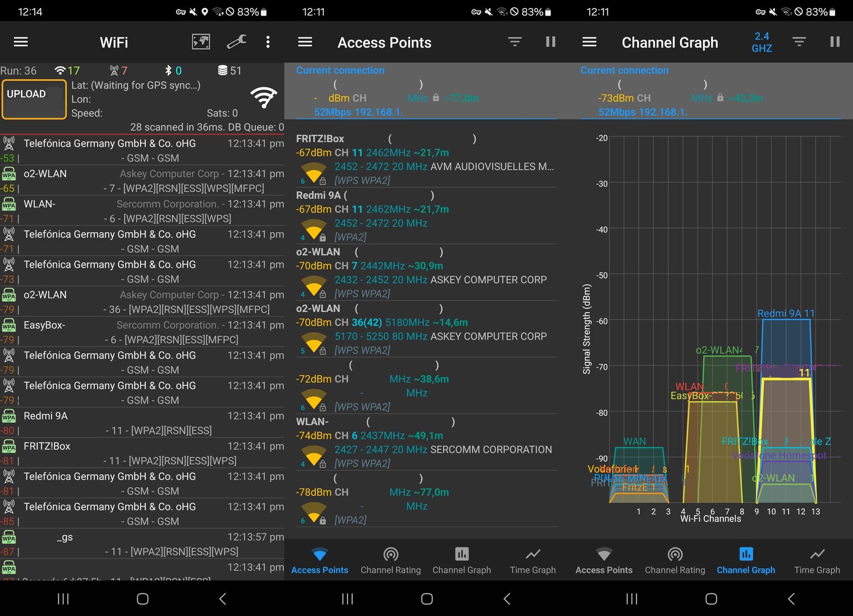The image size is (853, 616).
Task: Open the hamburger menu in Channel Graph screen
Action: [589, 42]
